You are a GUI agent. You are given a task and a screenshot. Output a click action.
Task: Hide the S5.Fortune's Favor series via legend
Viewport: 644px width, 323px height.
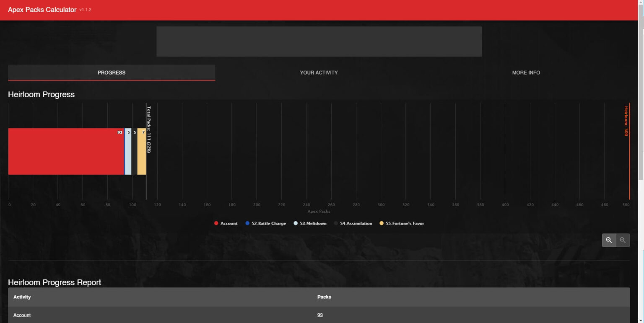pos(401,223)
